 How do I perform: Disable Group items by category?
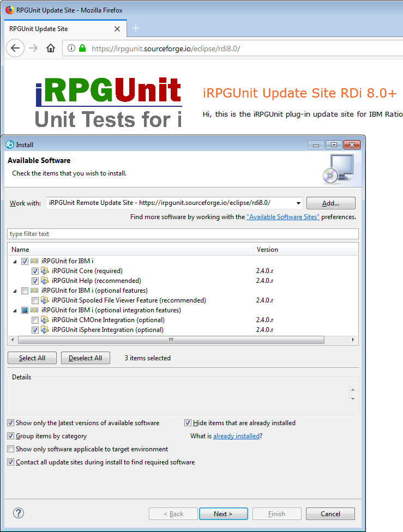[x=11, y=436]
